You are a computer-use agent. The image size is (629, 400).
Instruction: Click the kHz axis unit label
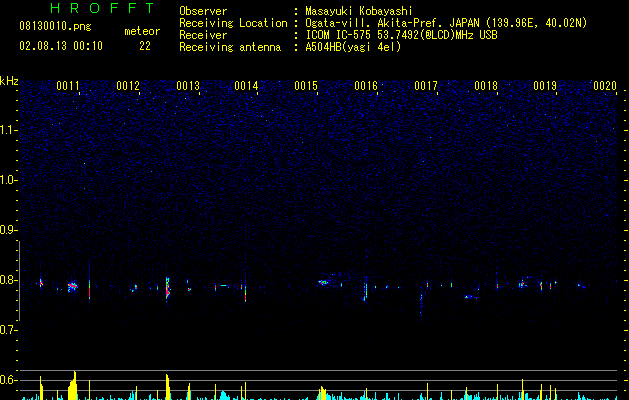9,81
